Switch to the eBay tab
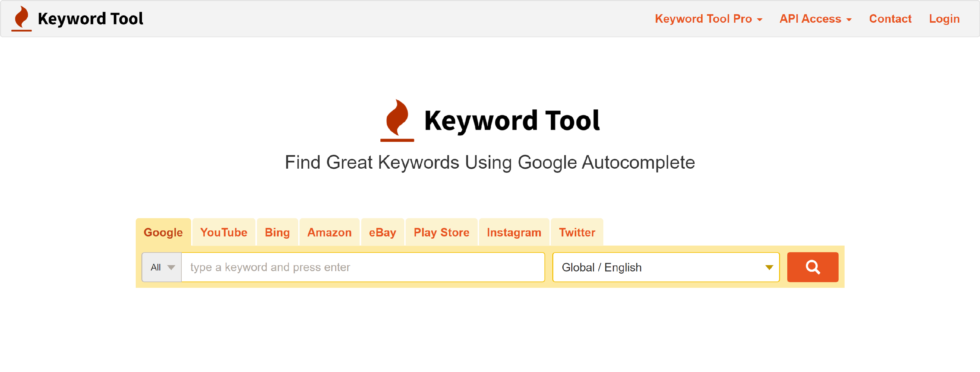 pos(382,232)
